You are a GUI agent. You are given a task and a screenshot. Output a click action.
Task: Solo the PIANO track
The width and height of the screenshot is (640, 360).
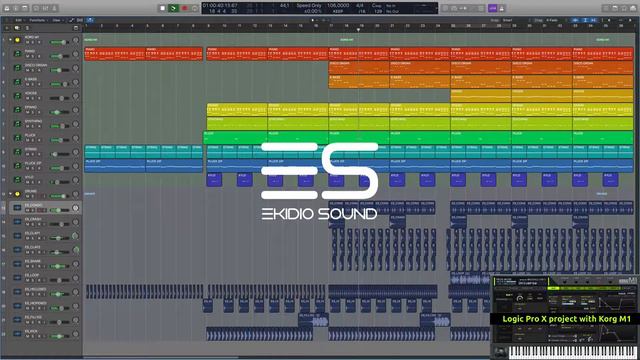click(33, 56)
